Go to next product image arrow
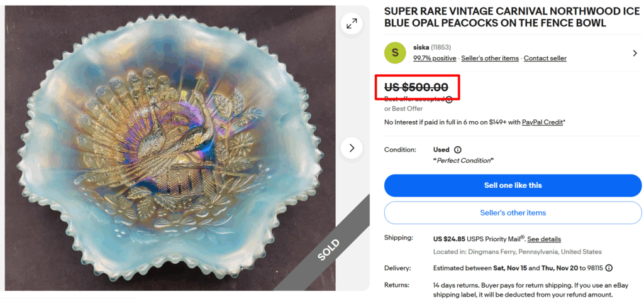This screenshot has height=299, width=644. [352, 149]
